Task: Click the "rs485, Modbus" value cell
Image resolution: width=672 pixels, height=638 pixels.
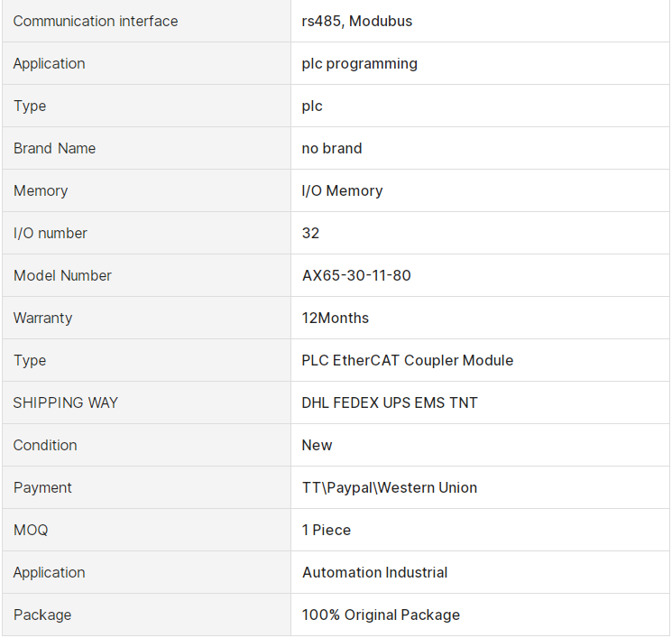Action: (357, 21)
